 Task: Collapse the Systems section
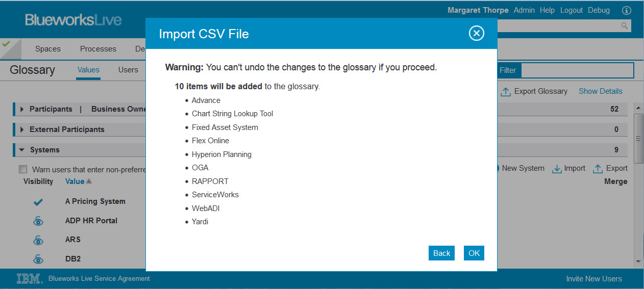(x=22, y=150)
